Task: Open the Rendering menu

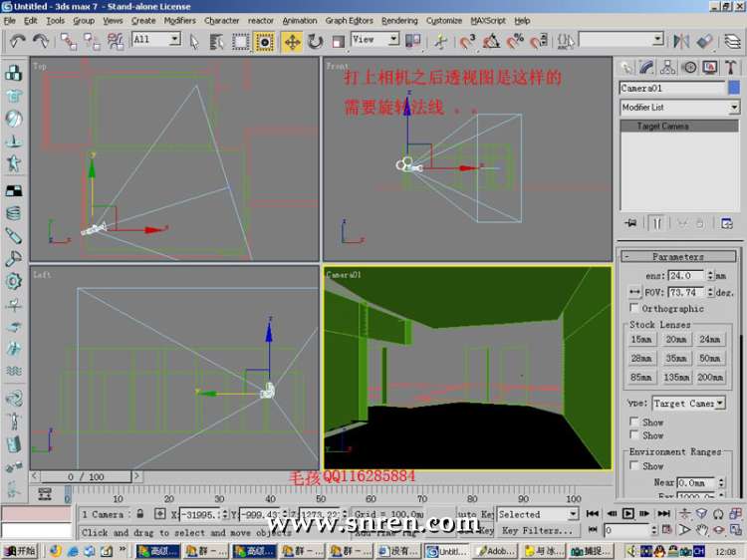Action: (399, 20)
